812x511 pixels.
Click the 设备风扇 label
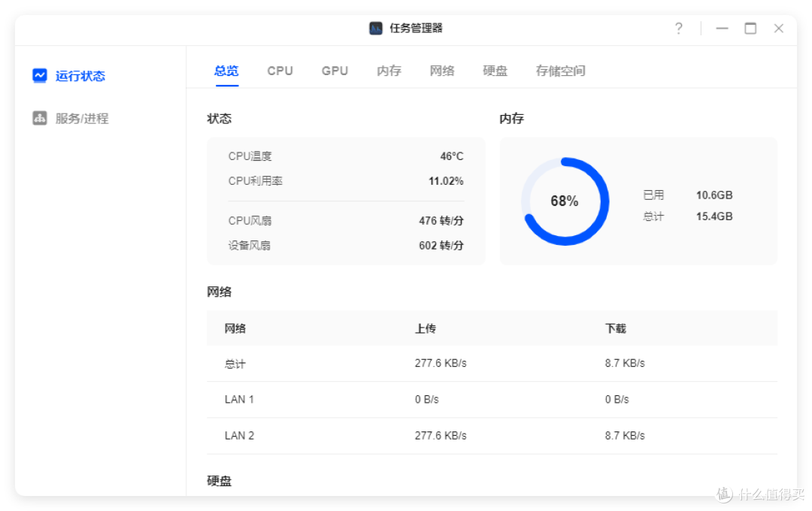pyautogui.click(x=250, y=246)
